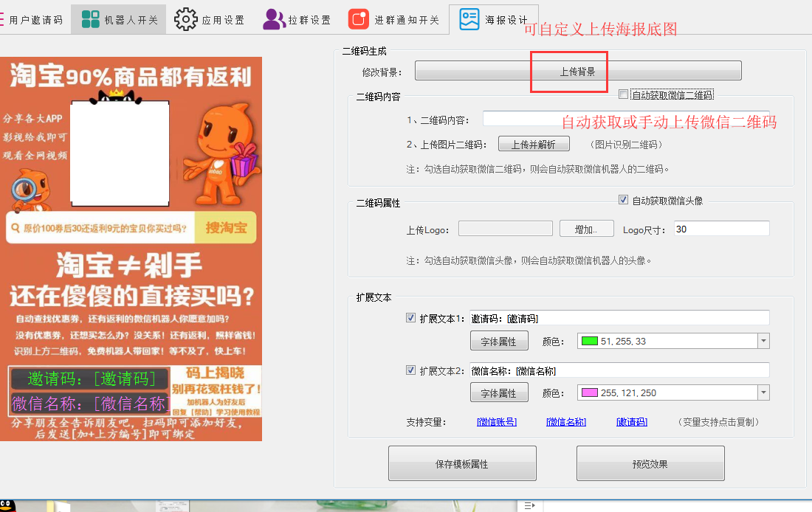
Task: Click the green 邀请码 text on poster
Action: tap(91, 378)
